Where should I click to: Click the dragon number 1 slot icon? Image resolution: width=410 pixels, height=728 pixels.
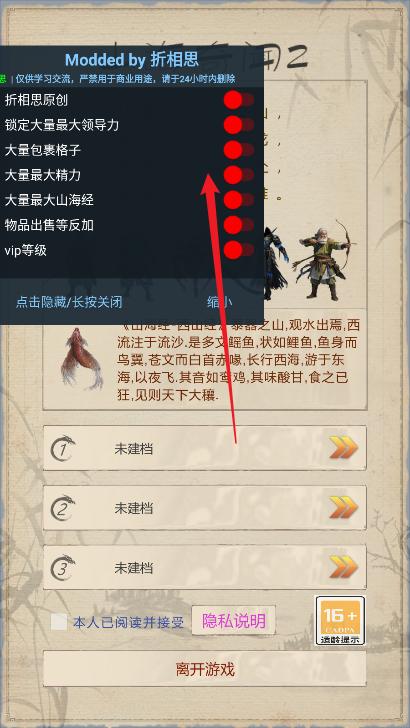(63, 448)
